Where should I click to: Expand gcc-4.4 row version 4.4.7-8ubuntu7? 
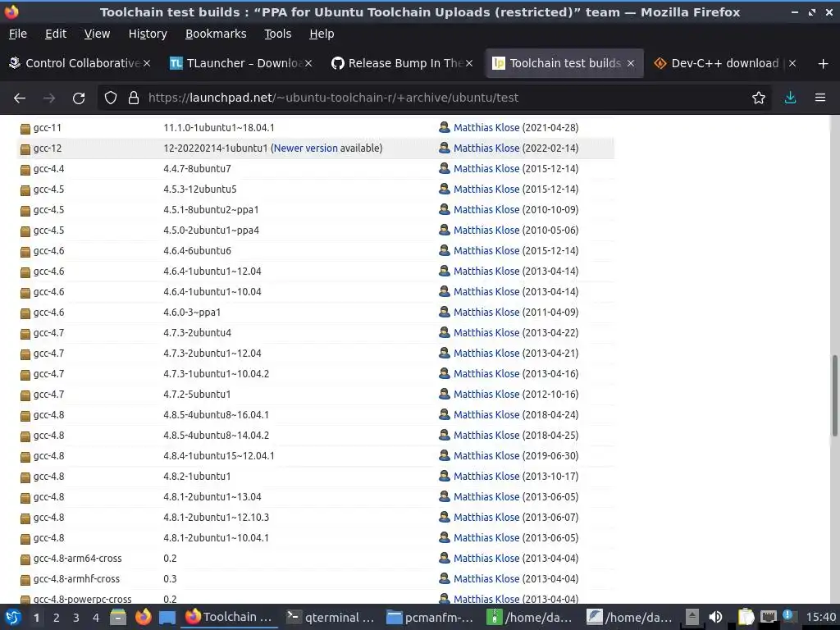pos(316,169)
